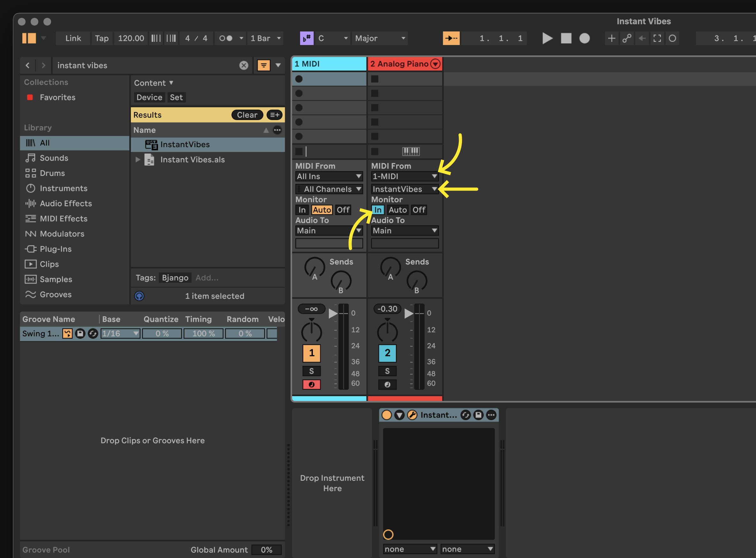
Task: Set track 2 Monitor to Off
Action: (x=419, y=210)
